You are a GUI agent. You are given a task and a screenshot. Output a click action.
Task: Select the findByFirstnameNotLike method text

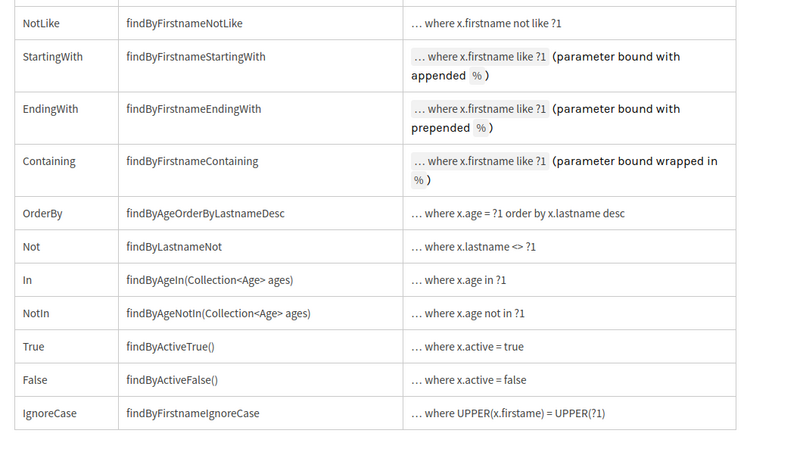[184, 23]
